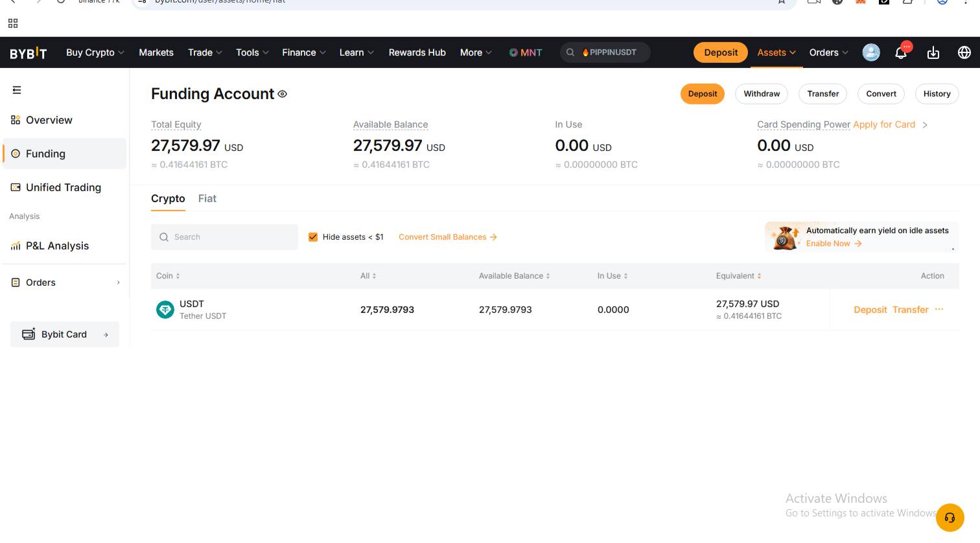The image size is (980, 543).
Task: Click the Transfer button beside Convert
Action: 823,94
